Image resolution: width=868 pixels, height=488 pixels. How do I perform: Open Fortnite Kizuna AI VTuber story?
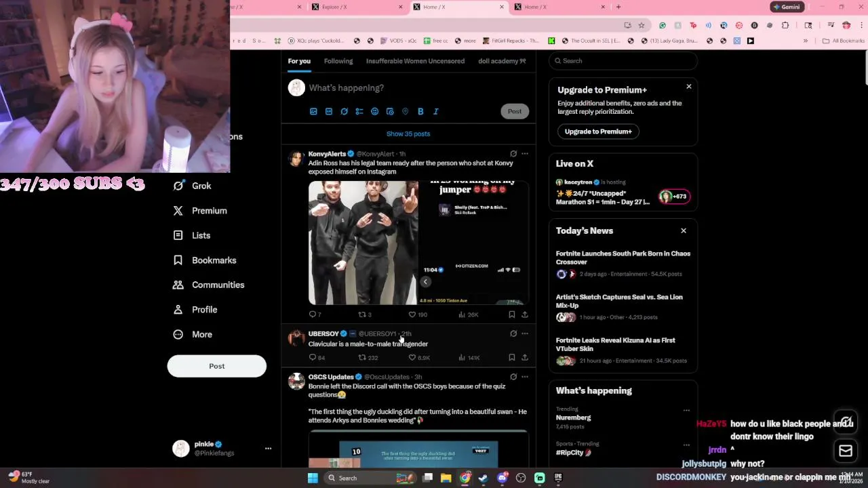(x=623, y=350)
